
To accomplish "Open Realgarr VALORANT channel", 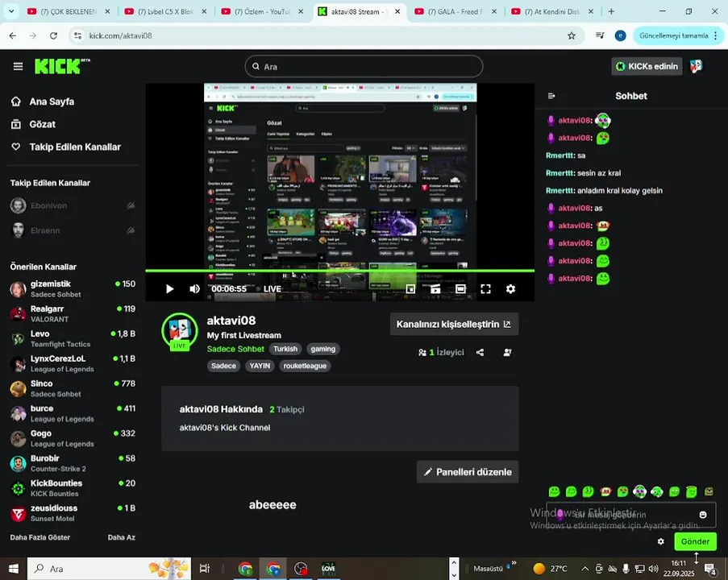I will pos(73,313).
